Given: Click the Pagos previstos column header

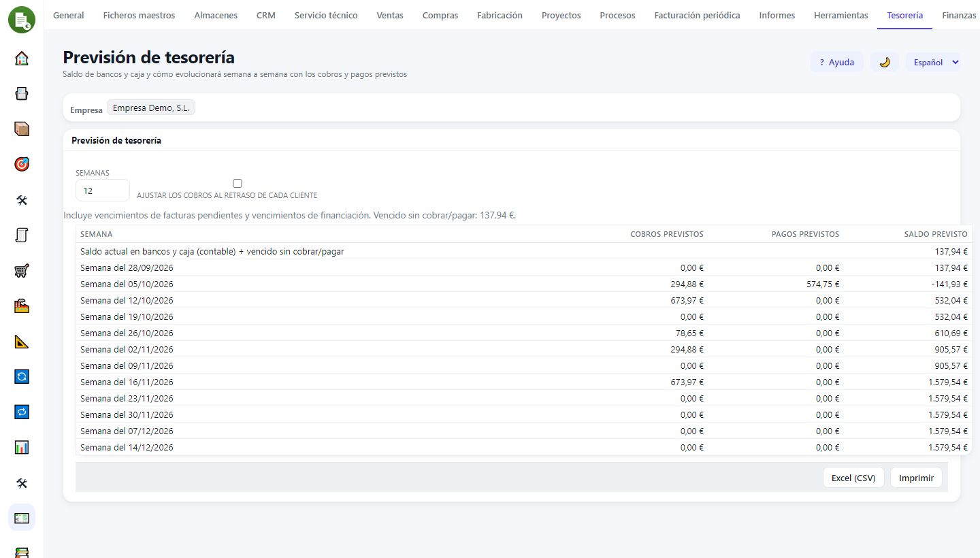Looking at the screenshot, I should tap(805, 234).
